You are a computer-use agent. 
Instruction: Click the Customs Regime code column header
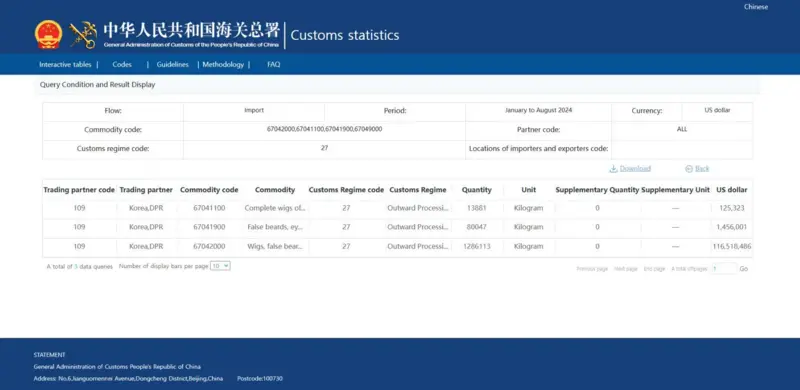pos(346,190)
